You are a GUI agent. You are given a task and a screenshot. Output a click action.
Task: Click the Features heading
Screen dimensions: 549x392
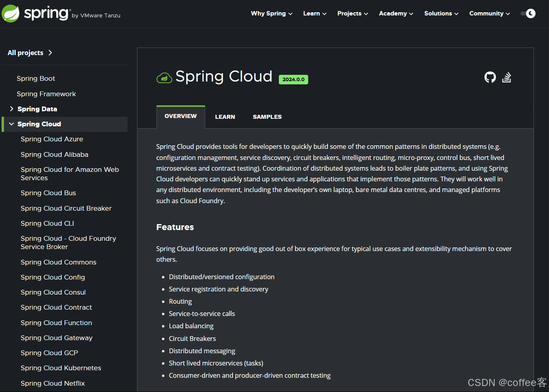[x=175, y=227]
